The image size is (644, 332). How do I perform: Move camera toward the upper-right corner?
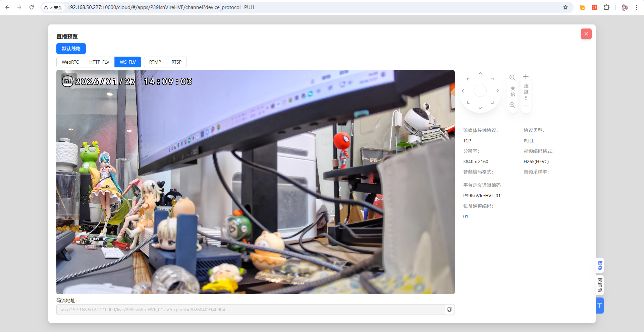(x=492, y=79)
